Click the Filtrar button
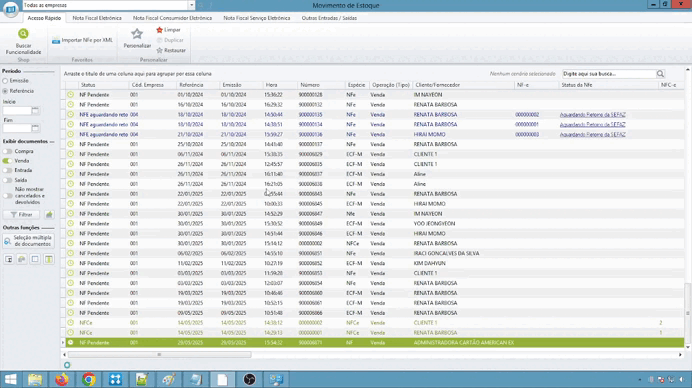 tap(21, 215)
